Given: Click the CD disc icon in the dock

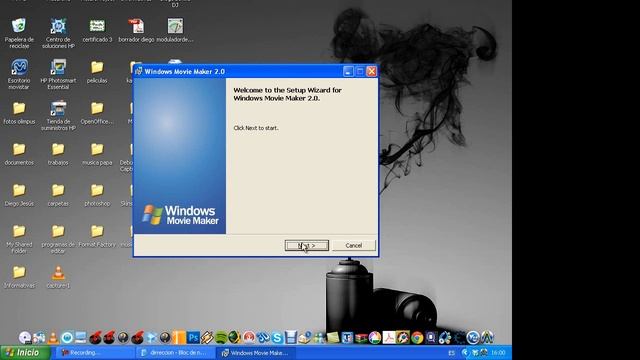Looking at the screenshot, I should pos(25,338).
